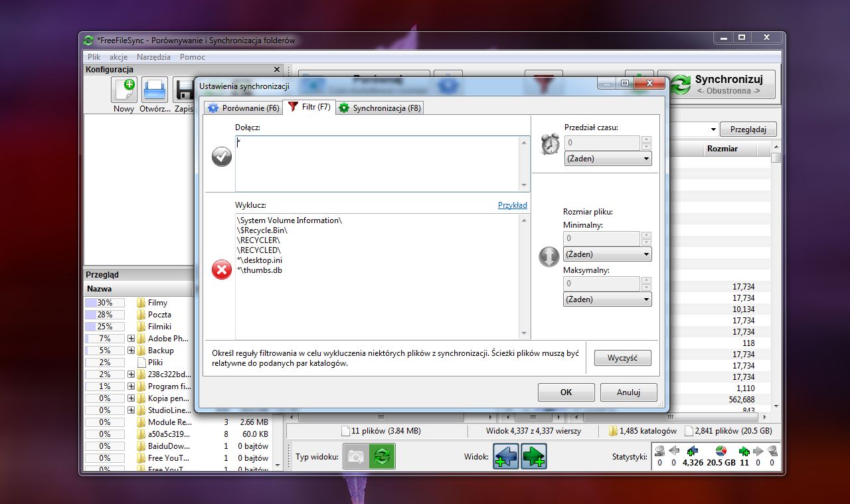Open the Narzędzia menu

coord(153,57)
